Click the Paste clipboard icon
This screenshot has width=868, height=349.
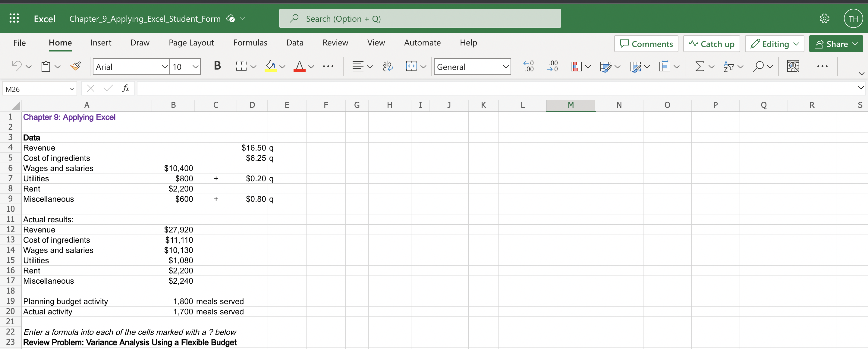(x=46, y=66)
